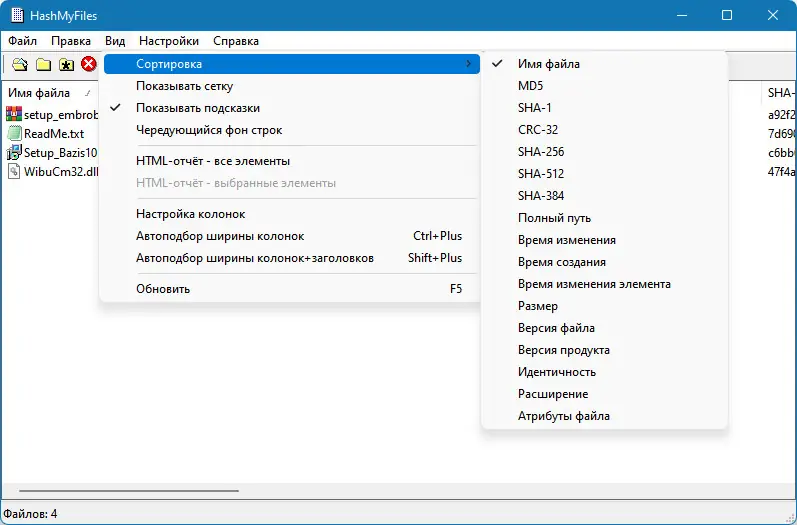
Task: Choose Автоподбор ширины колонок+заголовков
Action: [x=291, y=258]
